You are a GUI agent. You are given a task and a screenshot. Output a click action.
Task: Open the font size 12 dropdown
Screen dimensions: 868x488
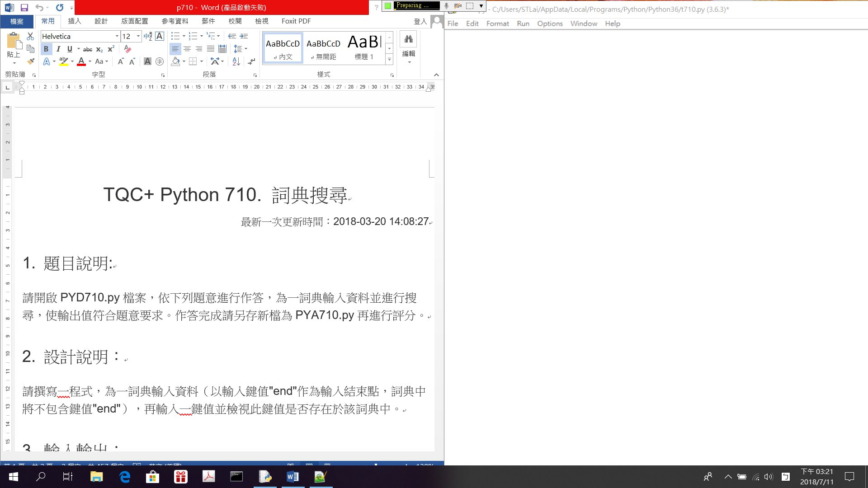coord(138,36)
